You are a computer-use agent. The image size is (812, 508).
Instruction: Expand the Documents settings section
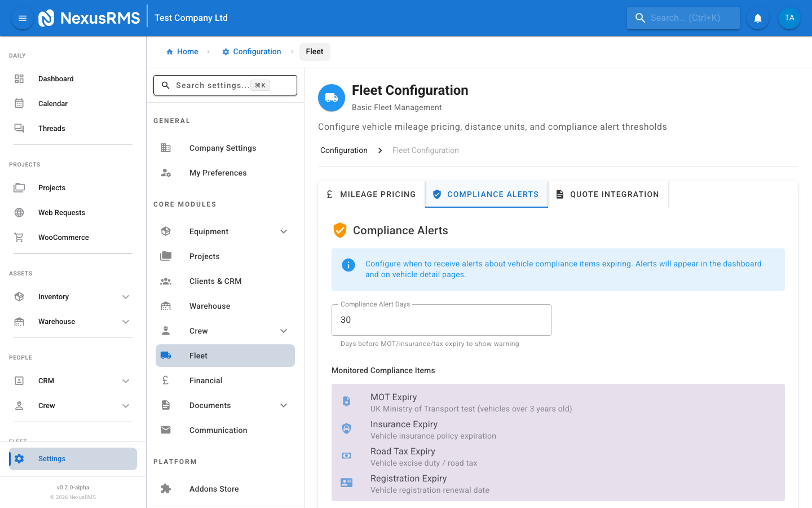tap(284, 405)
